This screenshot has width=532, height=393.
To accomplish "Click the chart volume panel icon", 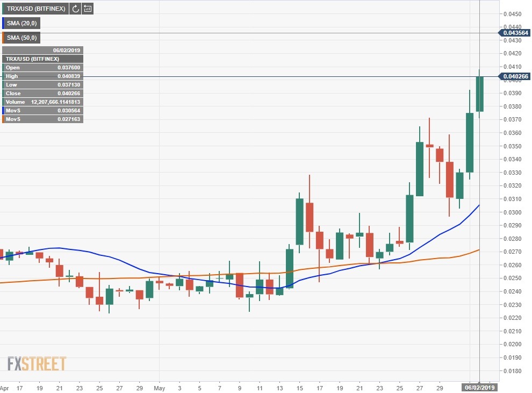I will [x=88, y=9].
